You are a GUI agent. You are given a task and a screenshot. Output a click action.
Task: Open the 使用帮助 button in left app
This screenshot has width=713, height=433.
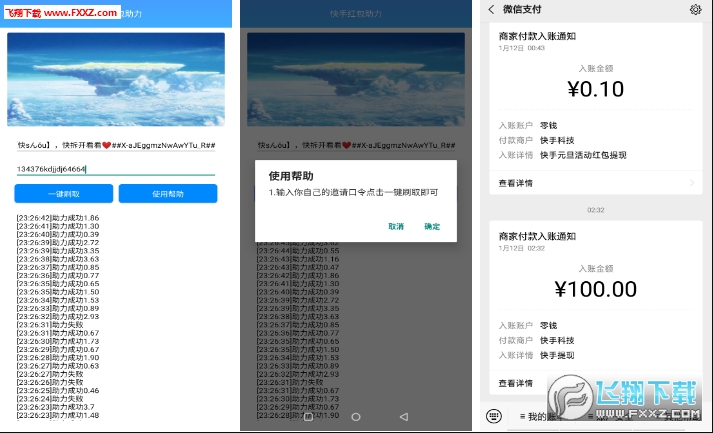(x=168, y=194)
